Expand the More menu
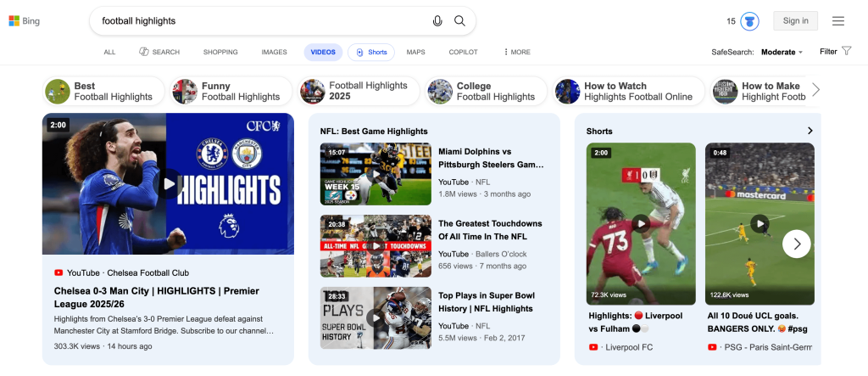 click(x=517, y=52)
